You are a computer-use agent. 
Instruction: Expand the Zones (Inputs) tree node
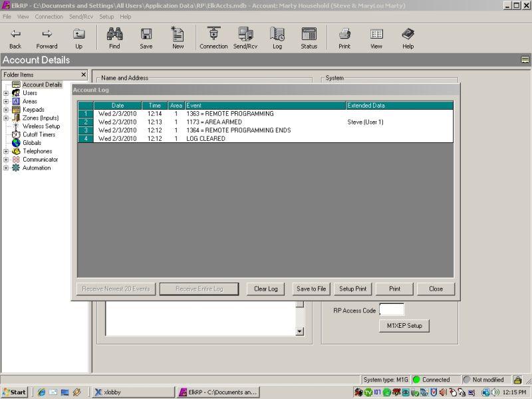(x=6, y=118)
